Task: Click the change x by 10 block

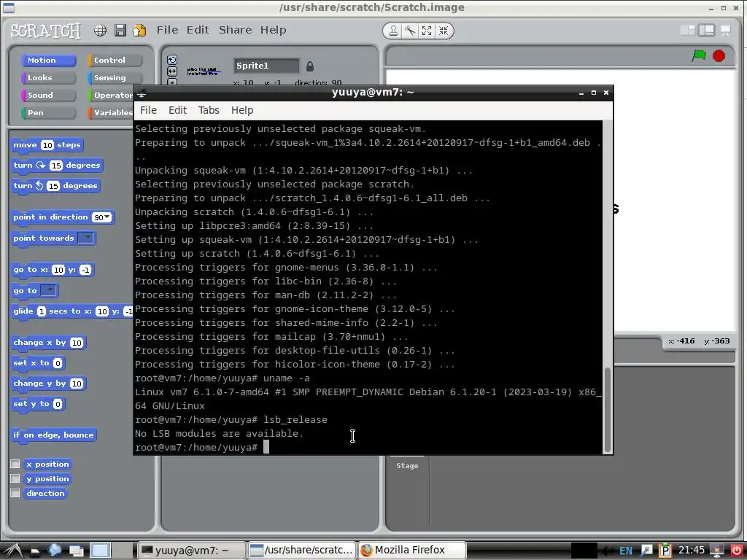Action: coord(48,343)
